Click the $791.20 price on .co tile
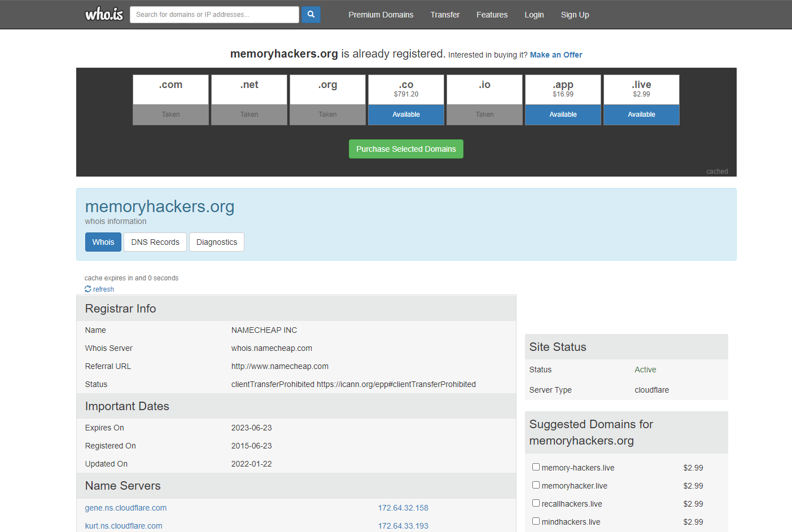The image size is (792, 532). tap(406, 94)
